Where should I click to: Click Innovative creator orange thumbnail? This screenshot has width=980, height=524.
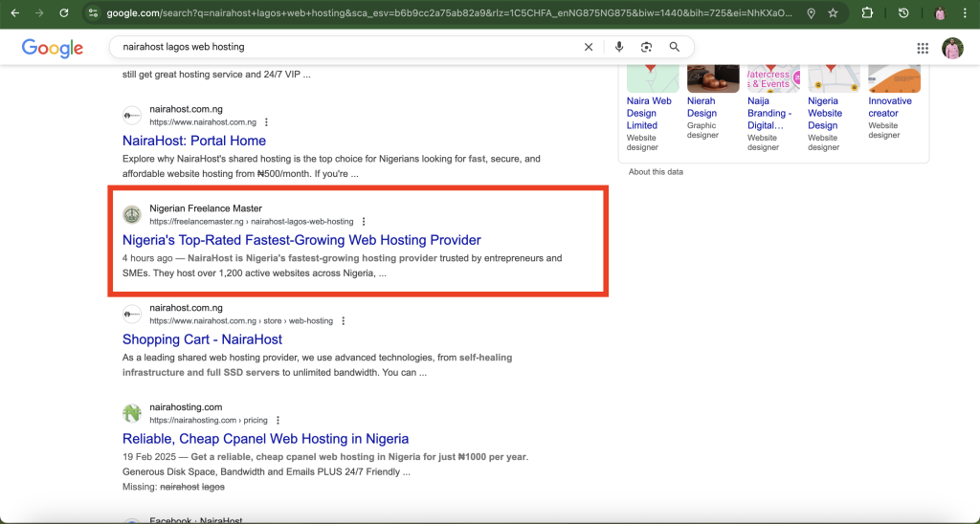click(895, 77)
